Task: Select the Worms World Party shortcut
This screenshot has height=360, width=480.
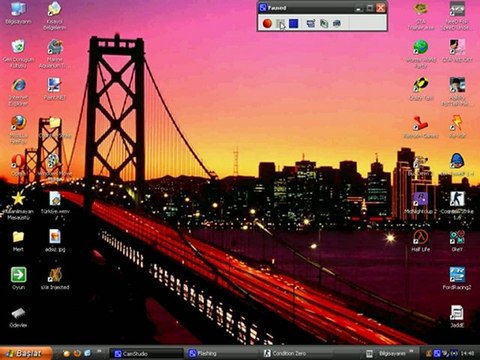Action: tap(421, 54)
